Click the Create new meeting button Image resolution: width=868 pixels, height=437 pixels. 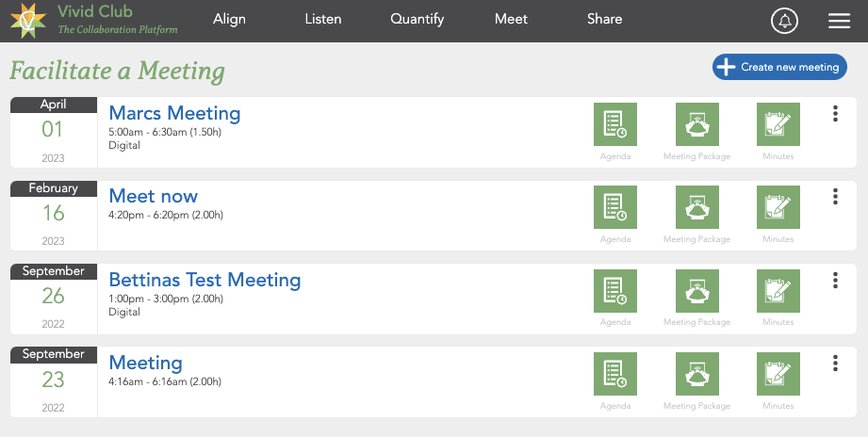click(779, 67)
